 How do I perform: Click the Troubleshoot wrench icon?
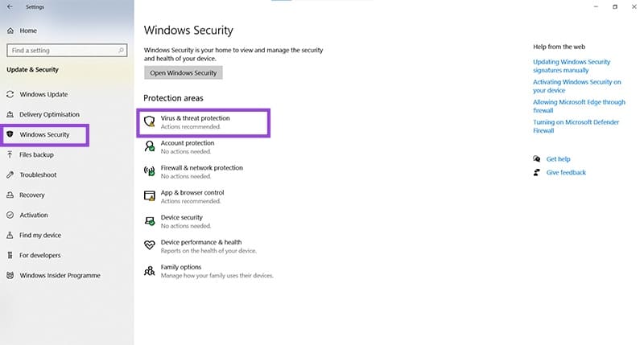pos(10,175)
